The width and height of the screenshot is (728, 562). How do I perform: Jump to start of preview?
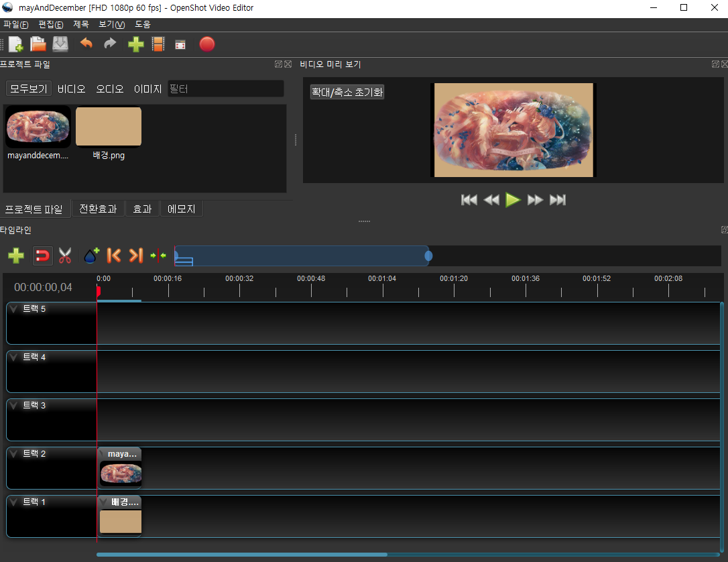(x=469, y=200)
